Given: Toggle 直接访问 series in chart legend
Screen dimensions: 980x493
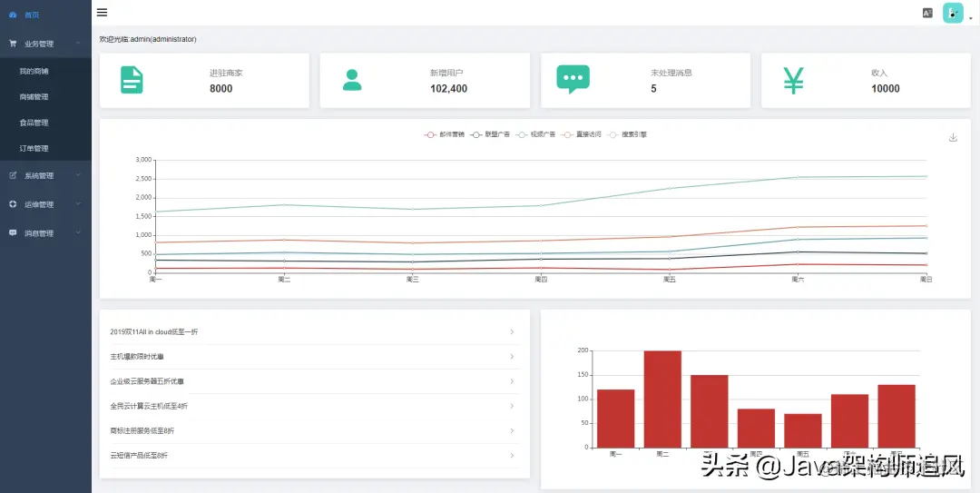Looking at the screenshot, I should click(582, 134).
